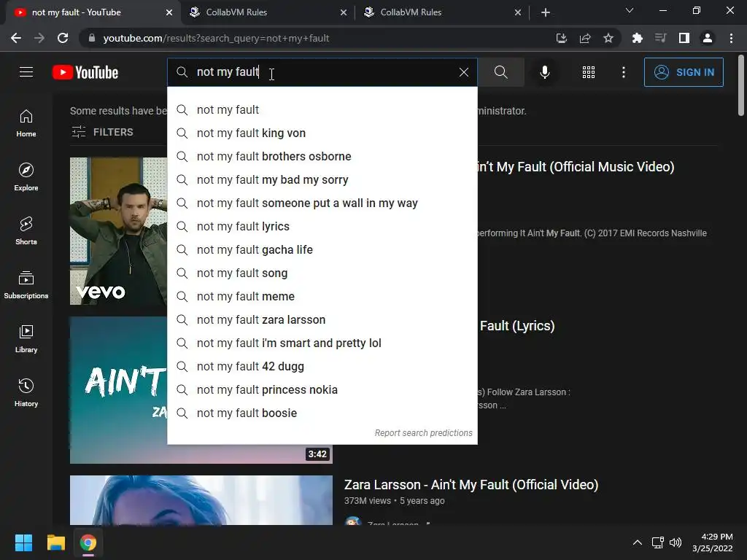This screenshot has height=560, width=747.
Task: Click the address bar URL
Action: 216,38
